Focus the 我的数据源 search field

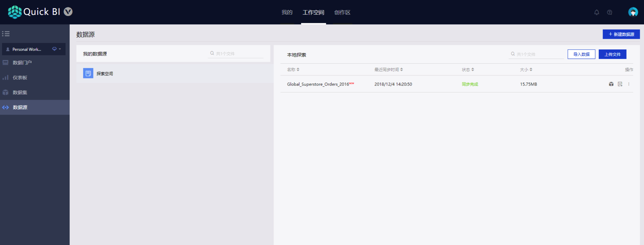236,54
